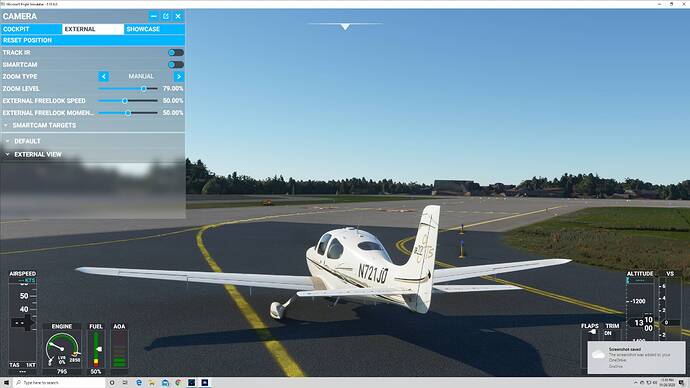Close the Camera panel with X icon
This screenshot has height=388, width=690.
tap(178, 16)
